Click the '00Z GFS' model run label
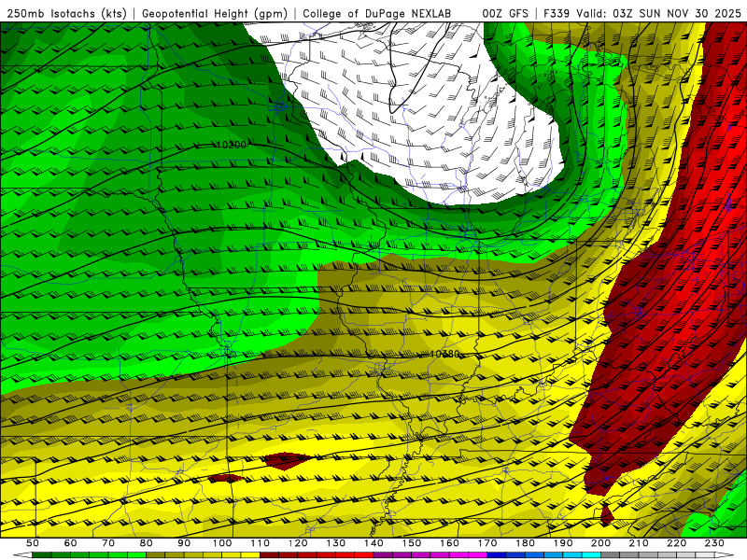The width and height of the screenshot is (747, 560). click(x=505, y=13)
